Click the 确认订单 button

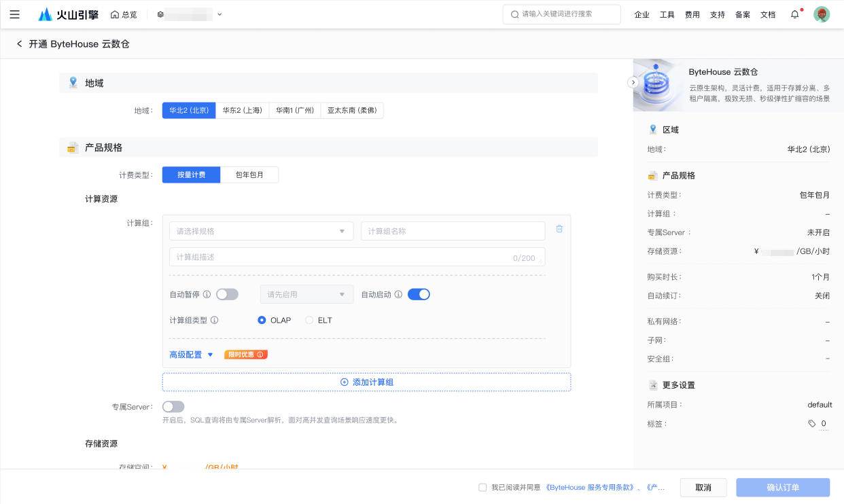[x=783, y=488]
